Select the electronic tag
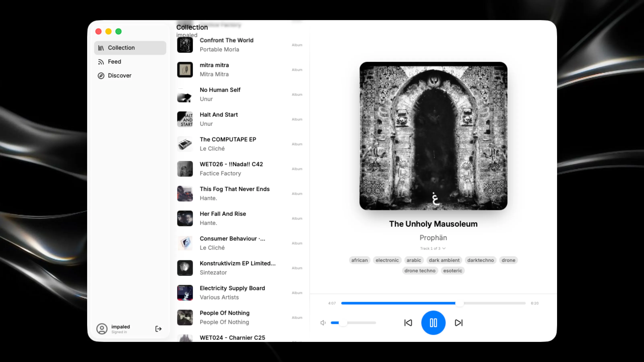The width and height of the screenshot is (644, 362). click(387, 260)
